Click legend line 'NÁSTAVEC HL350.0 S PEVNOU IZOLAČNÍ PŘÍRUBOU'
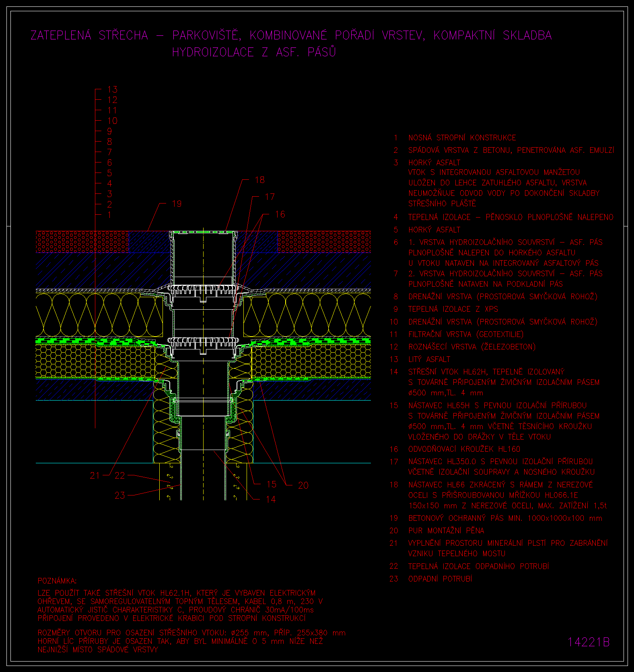 tap(500, 461)
